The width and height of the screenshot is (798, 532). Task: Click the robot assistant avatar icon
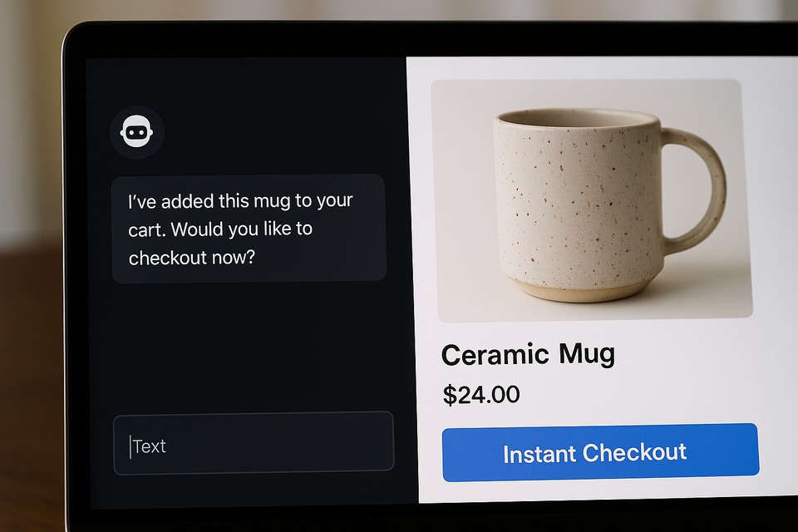click(137, 132)
